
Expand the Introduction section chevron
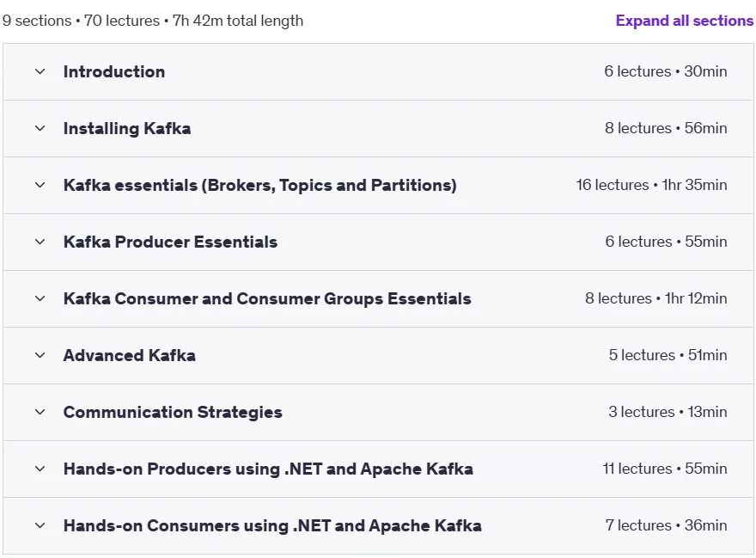point(40,72)
